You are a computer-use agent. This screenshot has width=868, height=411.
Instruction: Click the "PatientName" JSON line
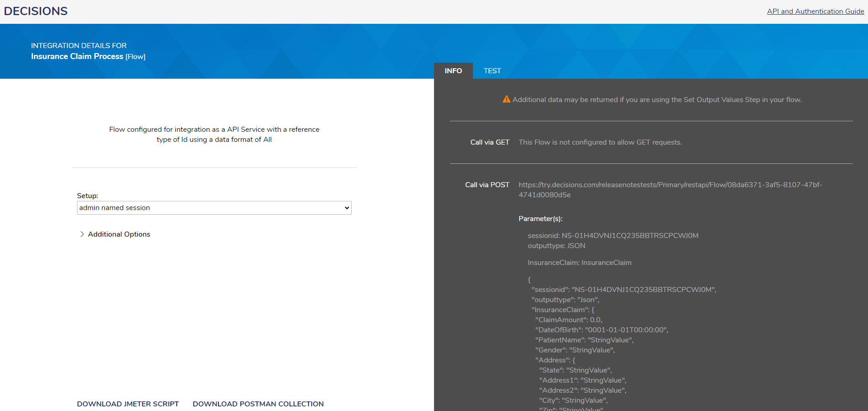[x=585, y=340]
